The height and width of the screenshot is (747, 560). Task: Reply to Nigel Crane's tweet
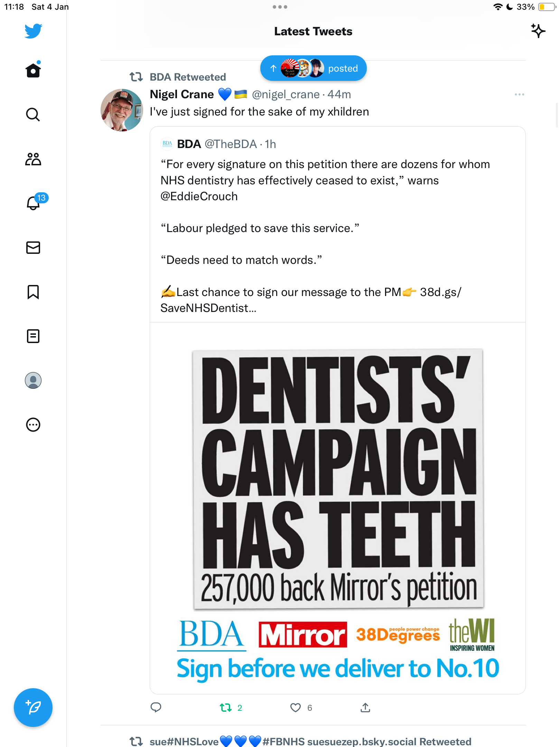coord(156,708)
